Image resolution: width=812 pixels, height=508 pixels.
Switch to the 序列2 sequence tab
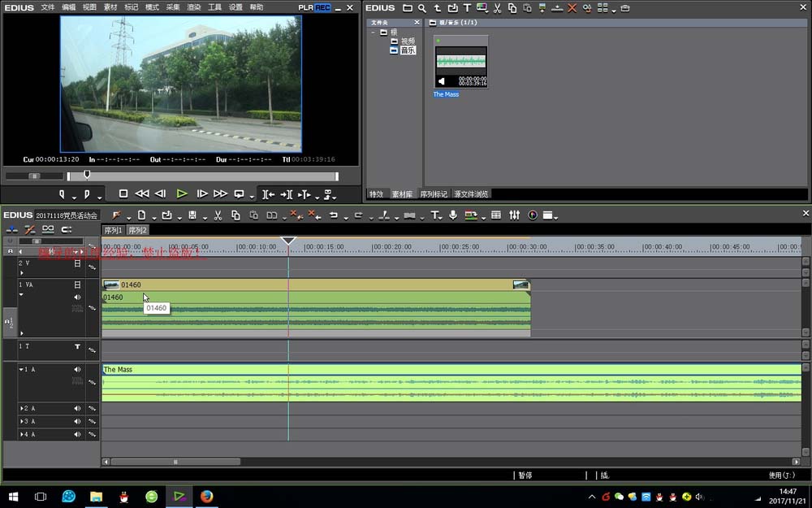pyautogui.click(x=137, y=231)
